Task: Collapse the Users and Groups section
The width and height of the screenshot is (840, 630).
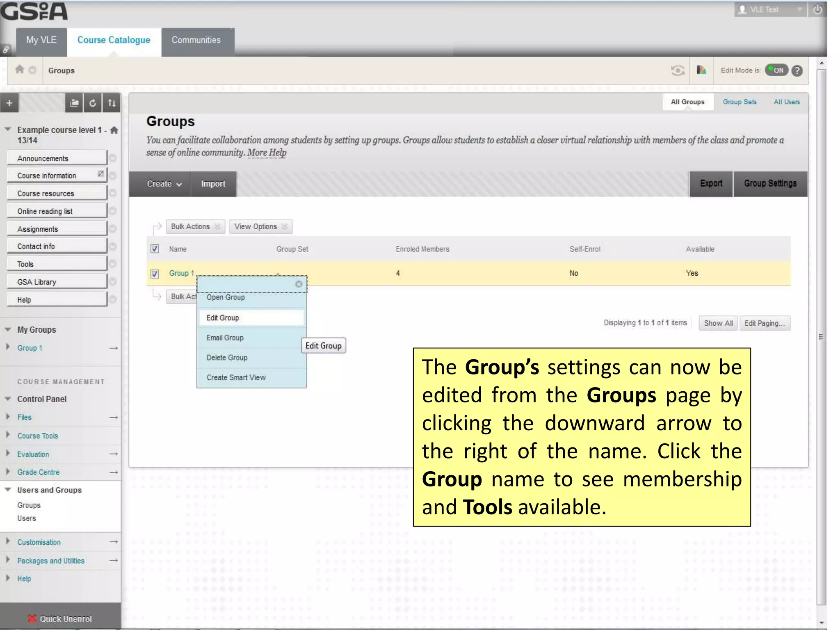Action: [x=8, y=489]
